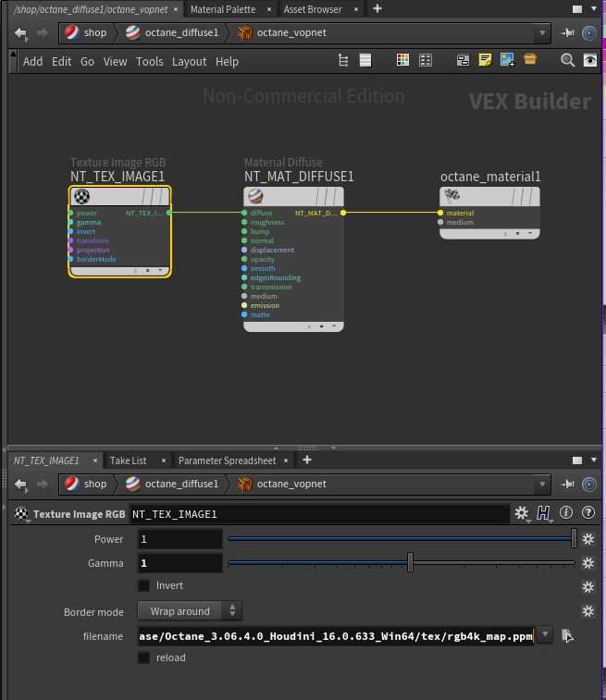
Task: Open the View menu
Action: (x=116, y=62)
